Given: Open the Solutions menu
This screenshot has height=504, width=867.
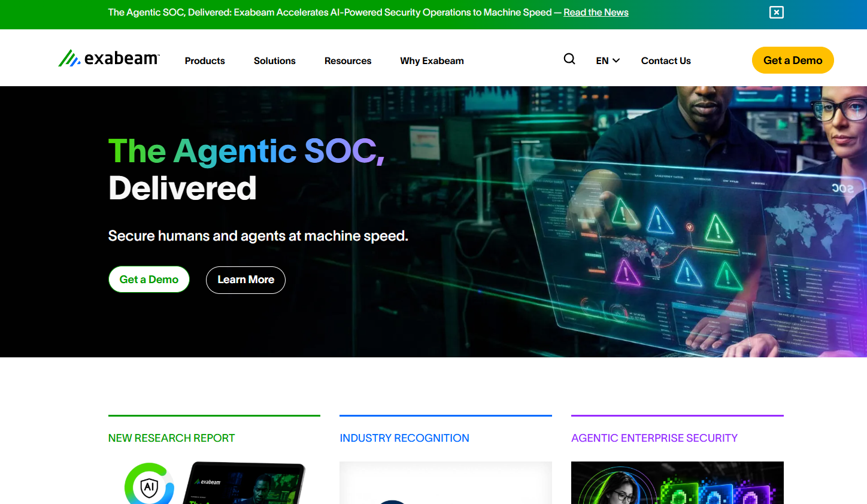Looking at the screenshot, I should 275,60.
